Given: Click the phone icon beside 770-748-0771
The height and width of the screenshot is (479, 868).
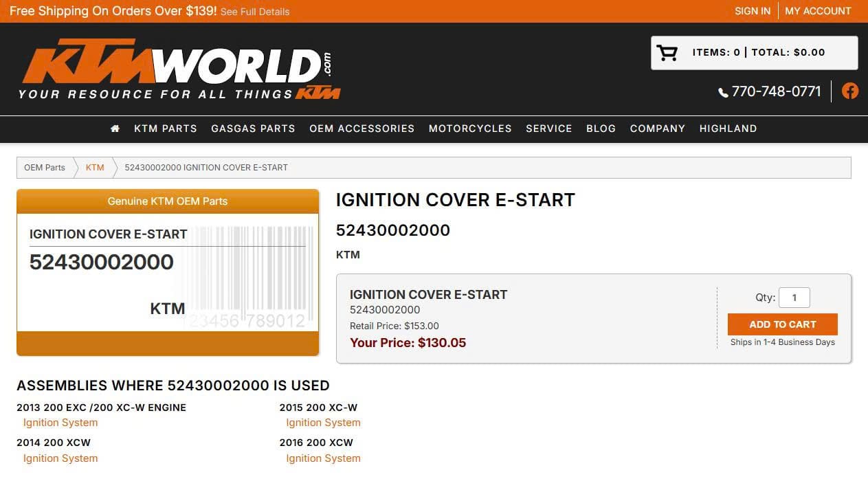Looking at the screenshot, I should [x=723, y=92].
